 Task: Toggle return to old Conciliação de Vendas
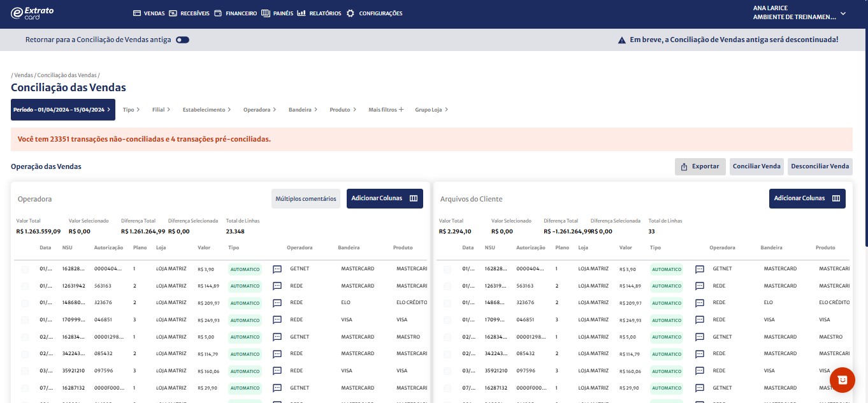pyautogui.click(x=183, y=40)
